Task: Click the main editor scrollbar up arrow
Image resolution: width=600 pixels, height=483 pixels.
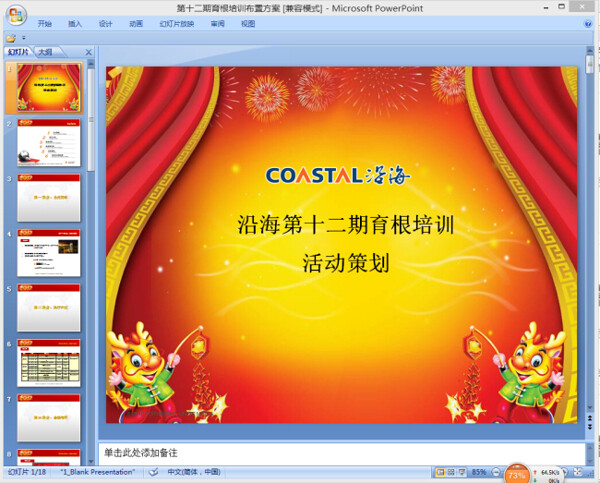Action: click(590, 51)
